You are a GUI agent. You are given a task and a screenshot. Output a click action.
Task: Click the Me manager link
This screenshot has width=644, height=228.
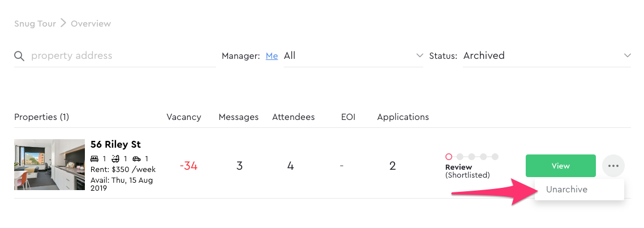272,56
